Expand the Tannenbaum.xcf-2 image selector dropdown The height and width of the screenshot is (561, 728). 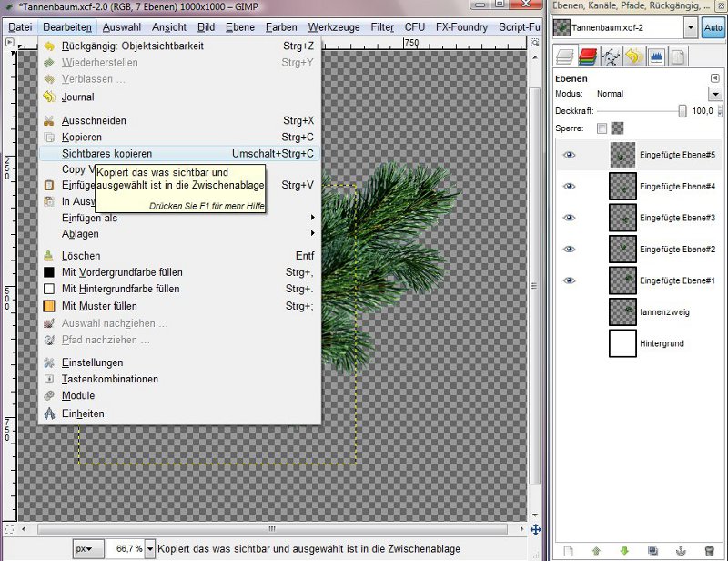point(691,27)
